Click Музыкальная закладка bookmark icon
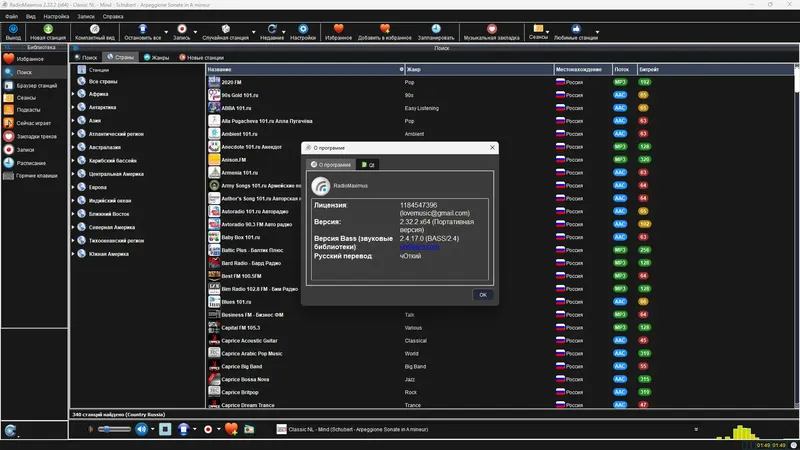 [x=491, y=29]
